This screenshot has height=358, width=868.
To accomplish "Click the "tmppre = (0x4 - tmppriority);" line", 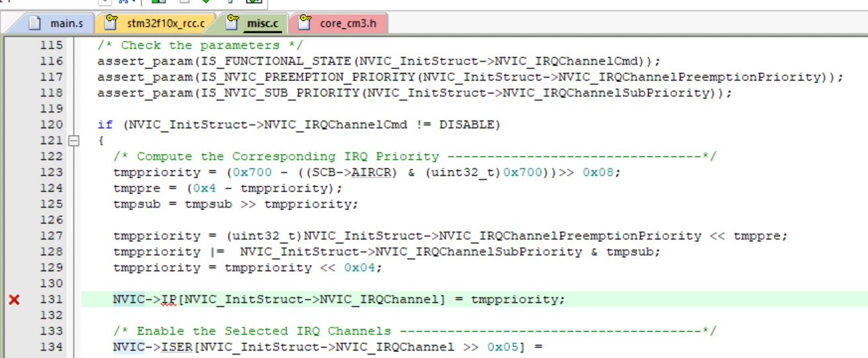I will tap(228, 188).
